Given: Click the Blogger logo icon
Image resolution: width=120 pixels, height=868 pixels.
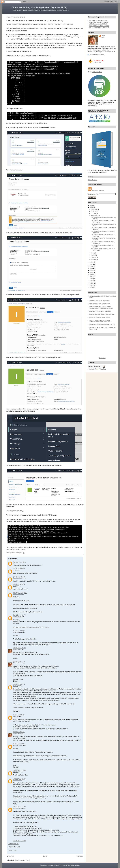Looking at the screenshot, I should click(x=2, y=1).
